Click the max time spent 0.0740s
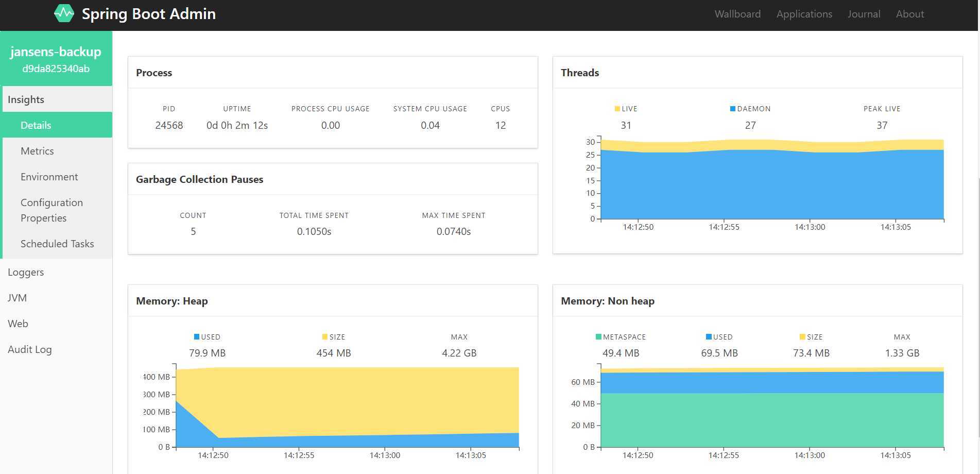This screenshot has height=474, width=980. tap(454, 231)
